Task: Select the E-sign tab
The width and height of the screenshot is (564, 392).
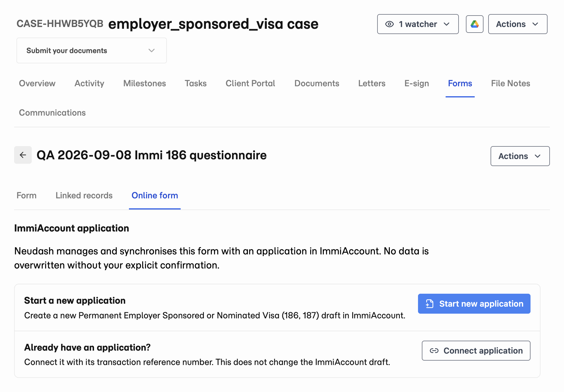Action: pyautogui.click(x=417, y=83)
